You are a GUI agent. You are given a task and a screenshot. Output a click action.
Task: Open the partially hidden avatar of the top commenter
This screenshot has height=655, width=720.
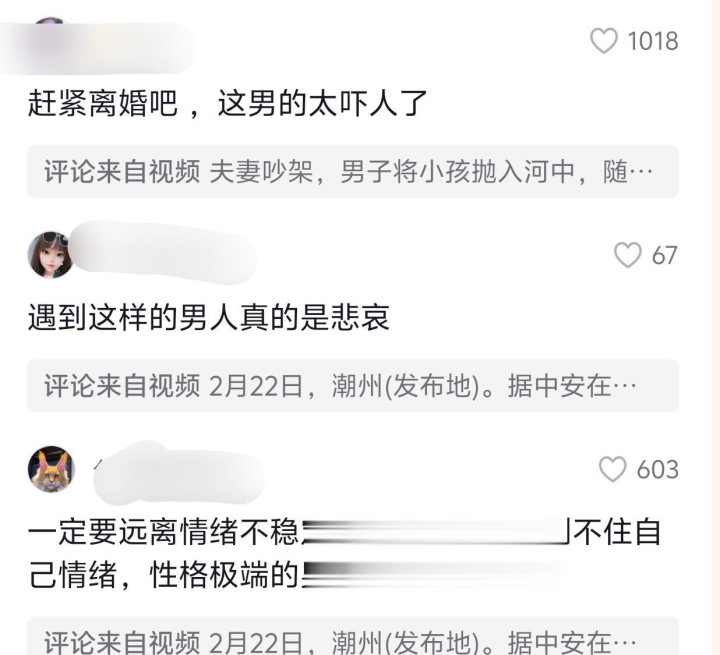click(x=50, y=21)
